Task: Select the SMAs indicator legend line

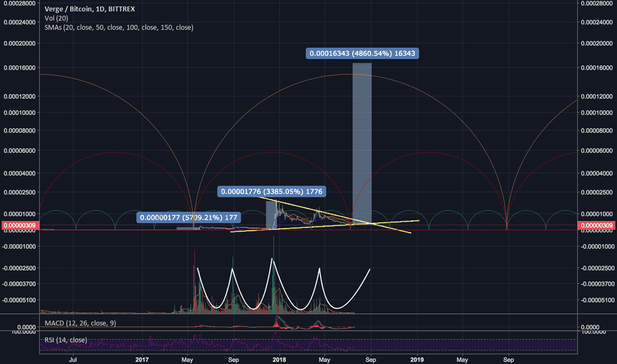Action: (119, 28)
